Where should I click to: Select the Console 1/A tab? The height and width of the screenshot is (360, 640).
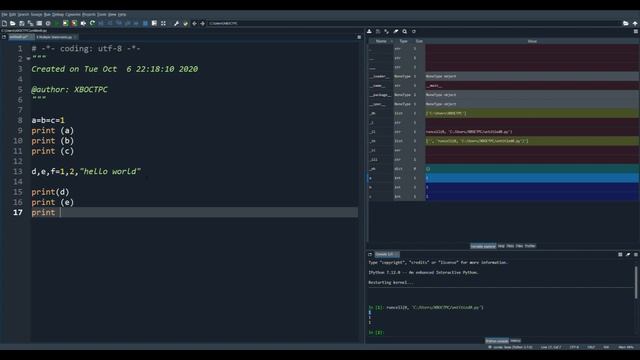tap(386, 254)
